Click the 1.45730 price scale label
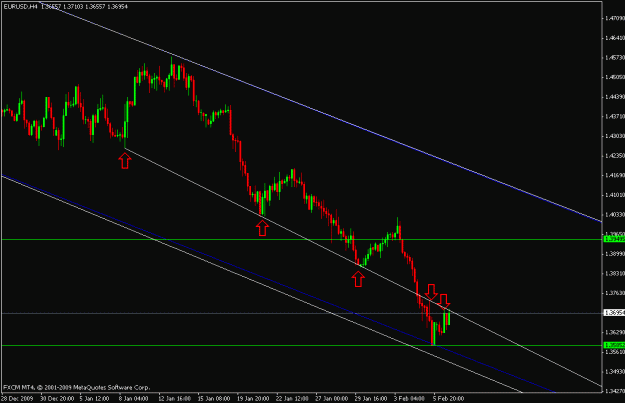Viewport: 625px width, 403px height. pyautogui.click(x=615, y=58)
